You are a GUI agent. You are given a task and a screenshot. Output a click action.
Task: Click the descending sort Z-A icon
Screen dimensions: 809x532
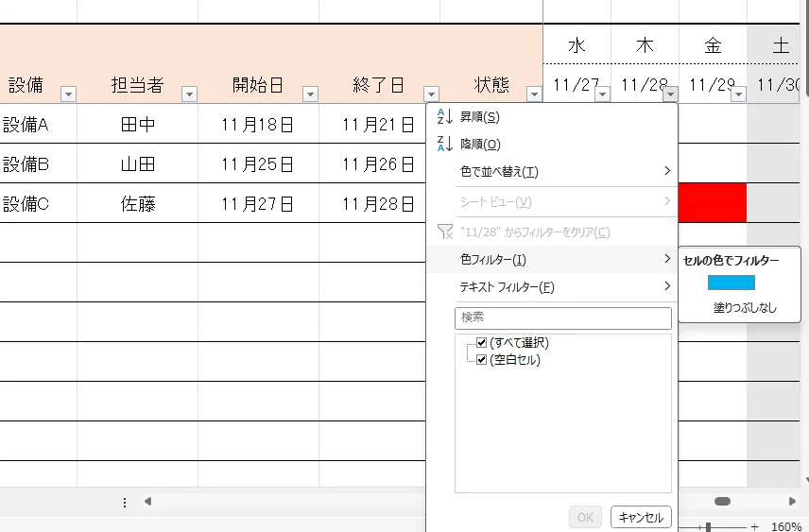point(444,144)
